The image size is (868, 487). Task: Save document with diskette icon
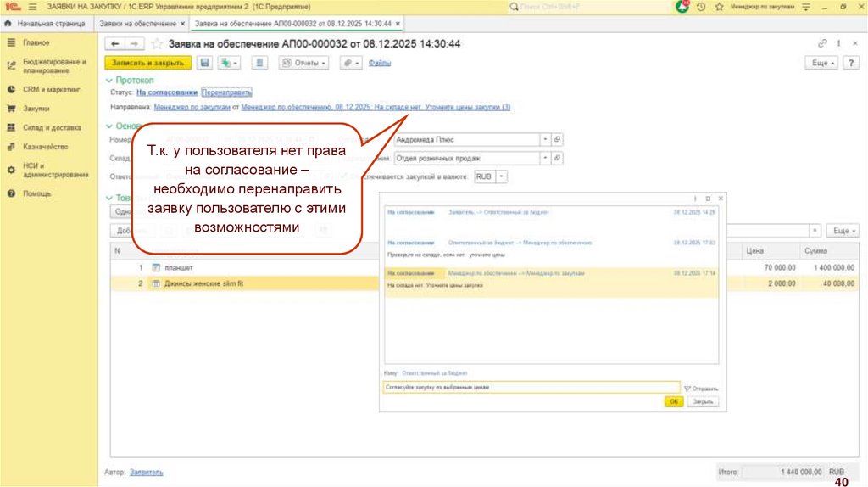point(205,63)
